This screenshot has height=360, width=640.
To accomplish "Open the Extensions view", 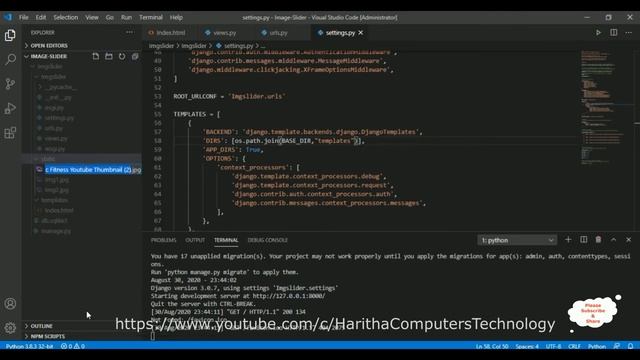I will [x=10, y=133].
